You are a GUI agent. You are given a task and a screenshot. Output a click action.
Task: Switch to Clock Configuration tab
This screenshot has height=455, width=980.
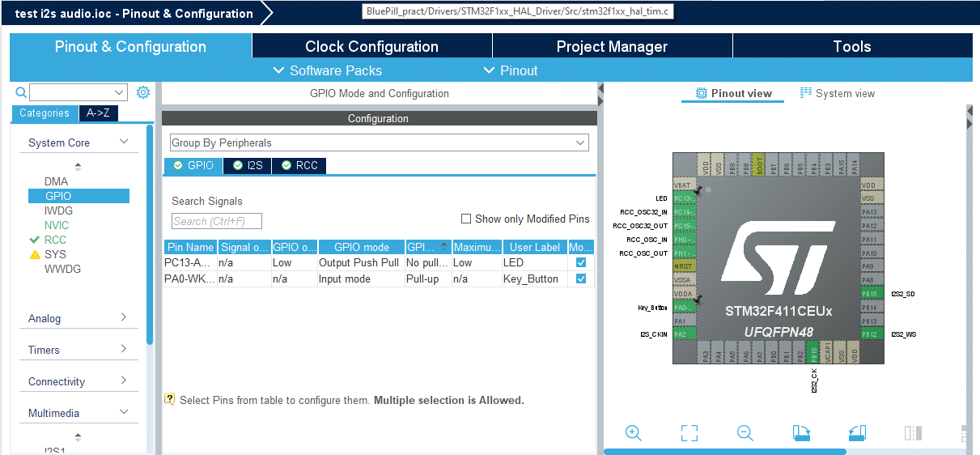coord(371,46)
